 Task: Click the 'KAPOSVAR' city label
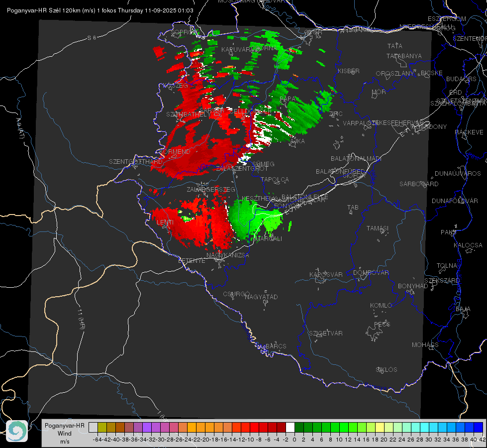point(326,274)
